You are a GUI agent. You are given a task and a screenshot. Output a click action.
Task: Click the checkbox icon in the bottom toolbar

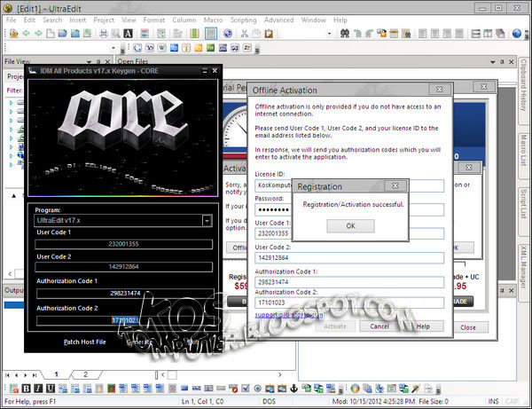click(x=246, y=389)
